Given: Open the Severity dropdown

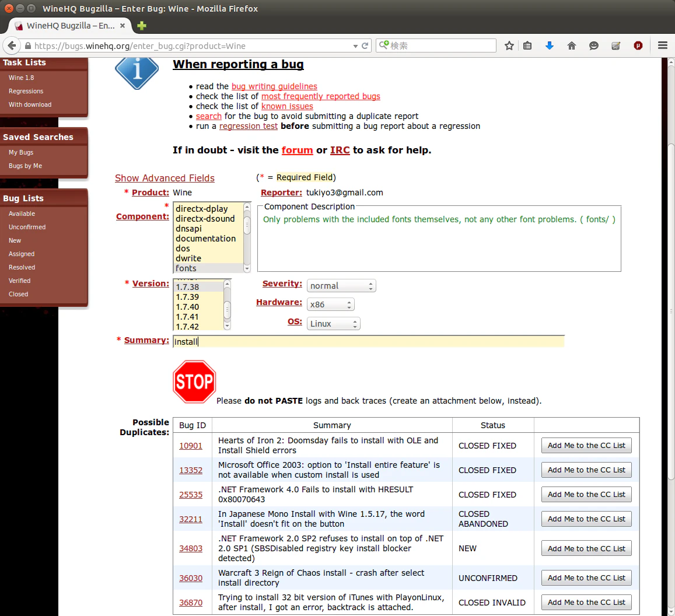Looking at the screenshot, I should [341, 286].
